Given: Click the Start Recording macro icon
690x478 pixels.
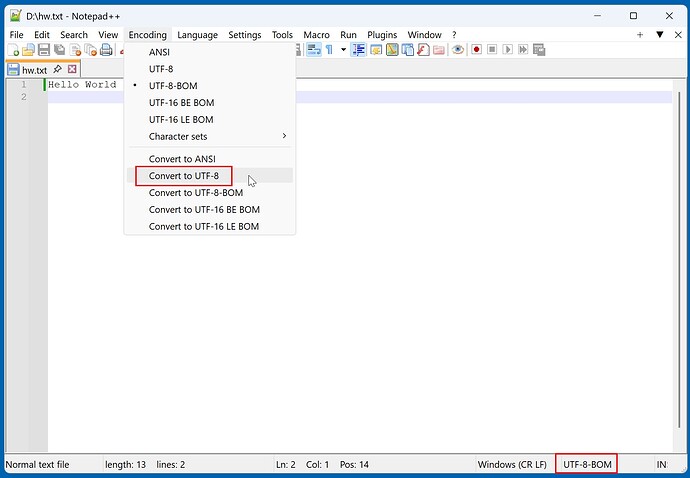Looking at the screenshot, I should click(476, 50).
